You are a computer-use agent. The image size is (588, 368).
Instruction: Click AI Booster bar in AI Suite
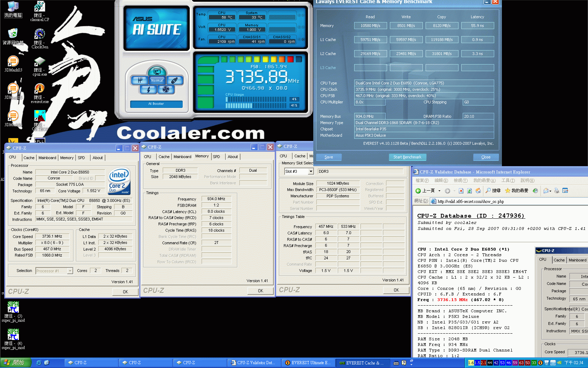tap(156, 104)
